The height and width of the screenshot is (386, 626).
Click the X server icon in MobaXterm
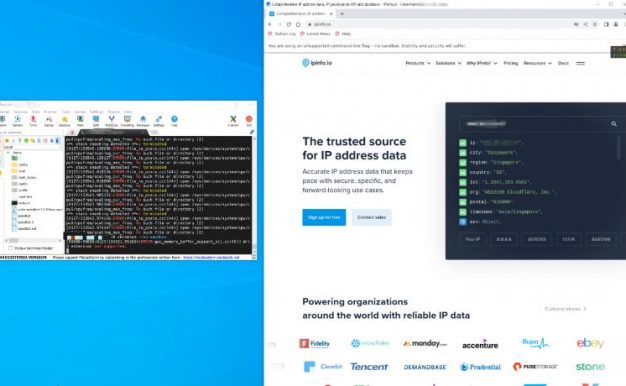point(233,121)
